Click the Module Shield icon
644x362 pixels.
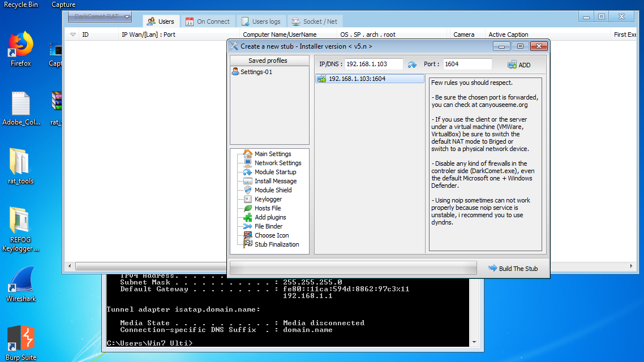(248, 190)
